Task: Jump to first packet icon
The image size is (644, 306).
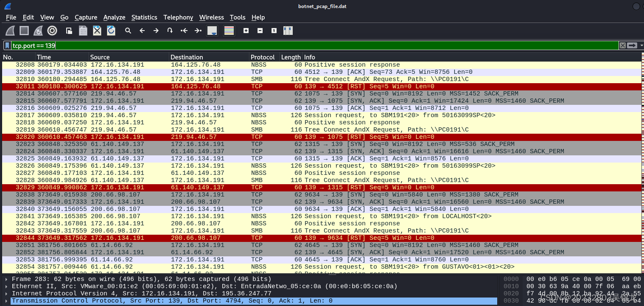Action: [184, 31]
